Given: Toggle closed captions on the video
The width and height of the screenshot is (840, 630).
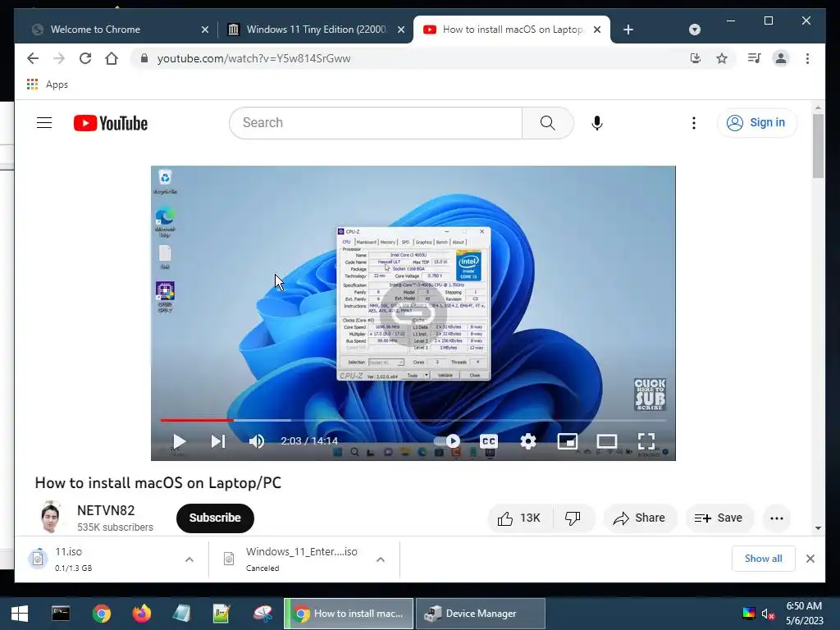Looking at the screenshot, I should (x=489, y=441).
